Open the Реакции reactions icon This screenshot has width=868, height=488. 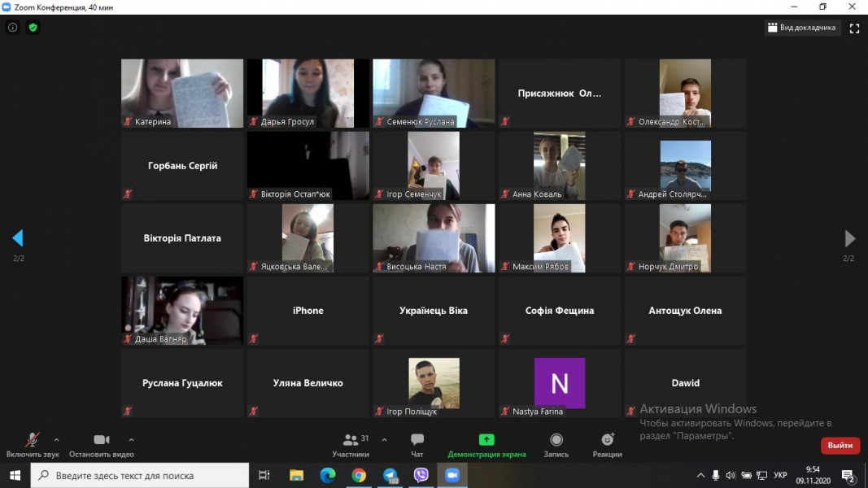(607, 440)
